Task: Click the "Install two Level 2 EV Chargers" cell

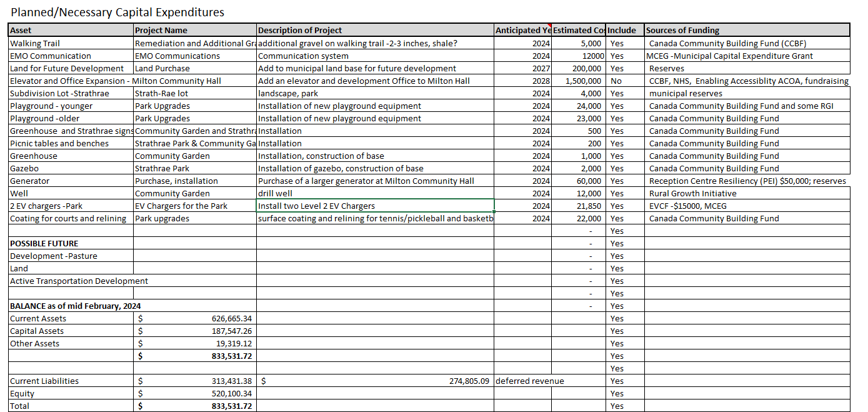Action: click(375, 206)
